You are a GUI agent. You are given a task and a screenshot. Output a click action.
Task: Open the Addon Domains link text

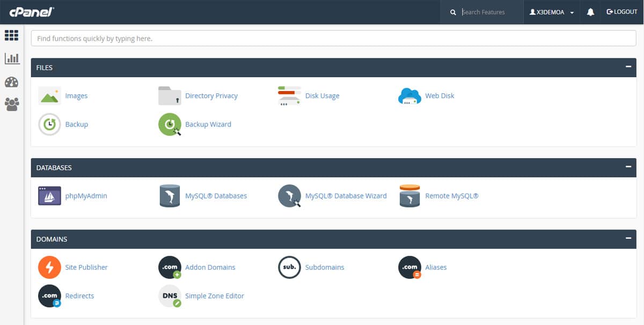210,268
